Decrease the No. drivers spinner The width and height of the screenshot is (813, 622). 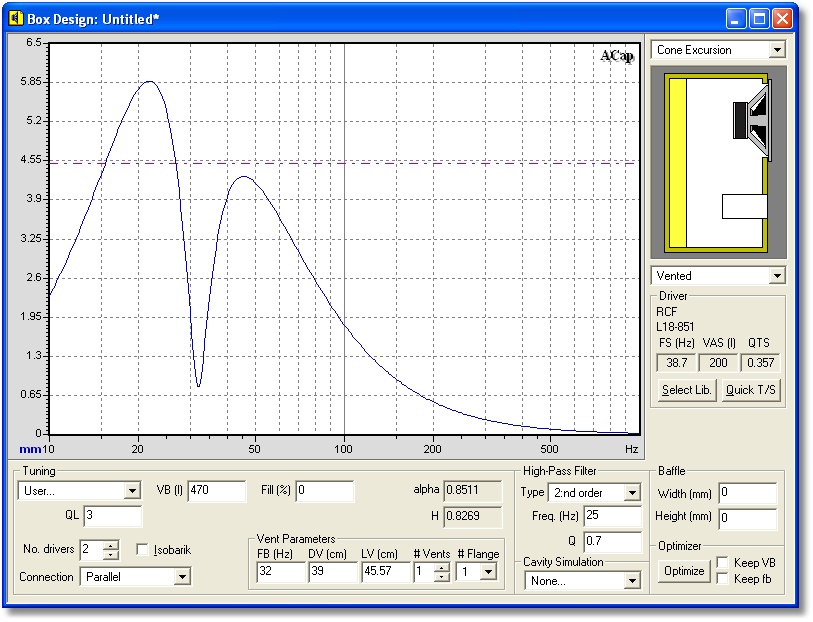(x=110, y=555)
